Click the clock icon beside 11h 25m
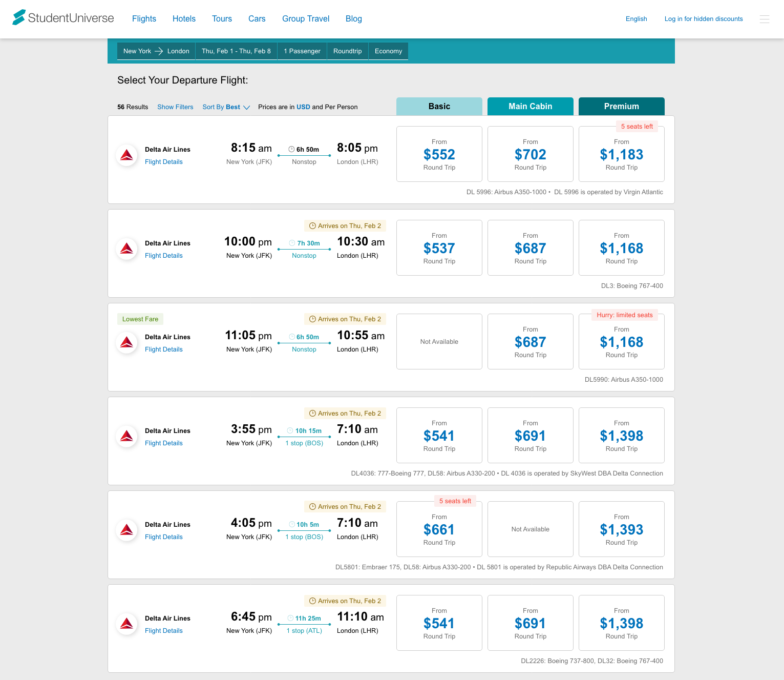Image resolution: width=784 pixels, height=680 pixels. (291, 619)
